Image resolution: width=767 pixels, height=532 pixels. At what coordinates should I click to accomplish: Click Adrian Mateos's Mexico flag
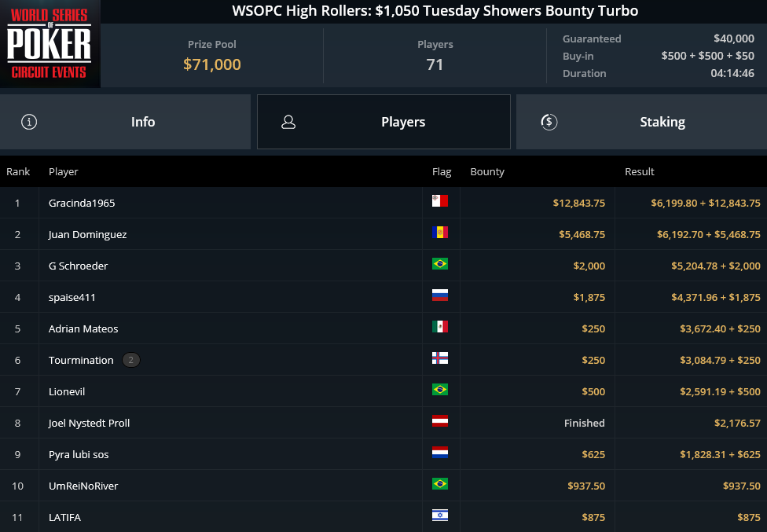[440, 327]
